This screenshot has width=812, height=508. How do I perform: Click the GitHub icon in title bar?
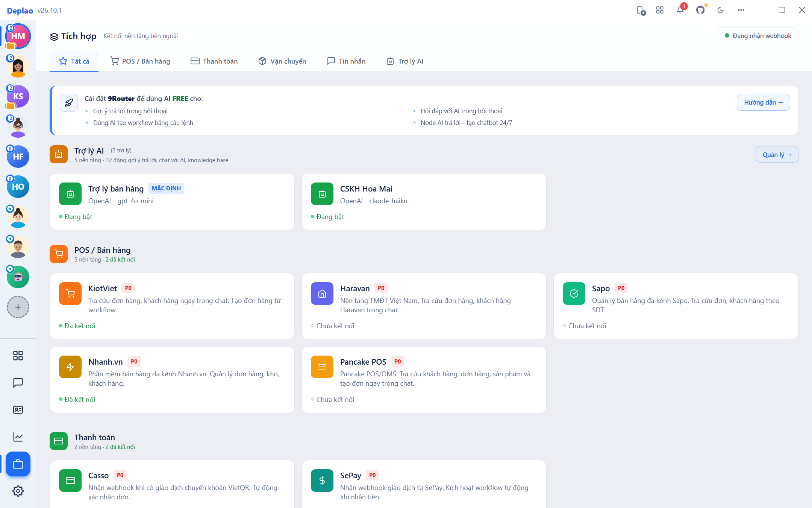point(700,10)
